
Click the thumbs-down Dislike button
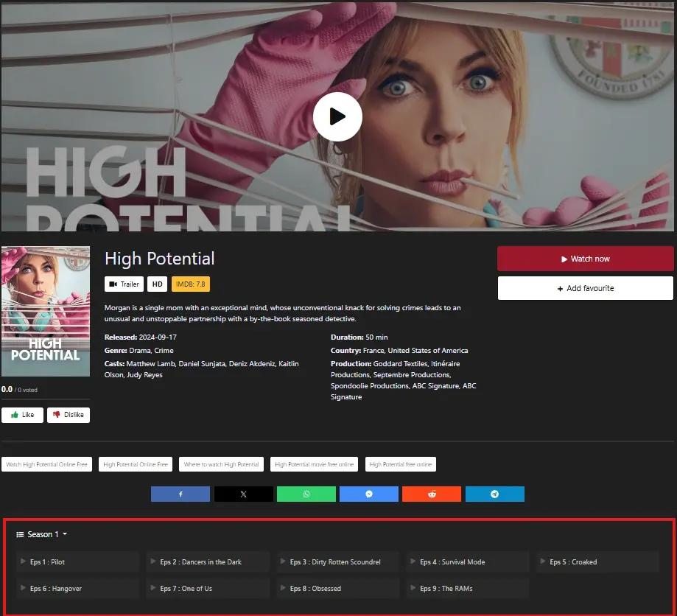69,415
